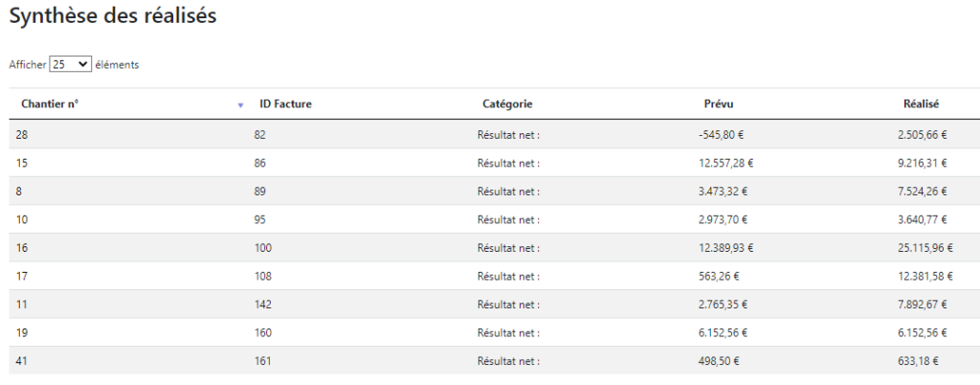Screen dimensions: 980x385
Task: Click Prévu value 6.152,56 € in row 19
Action: coord(724,333)
